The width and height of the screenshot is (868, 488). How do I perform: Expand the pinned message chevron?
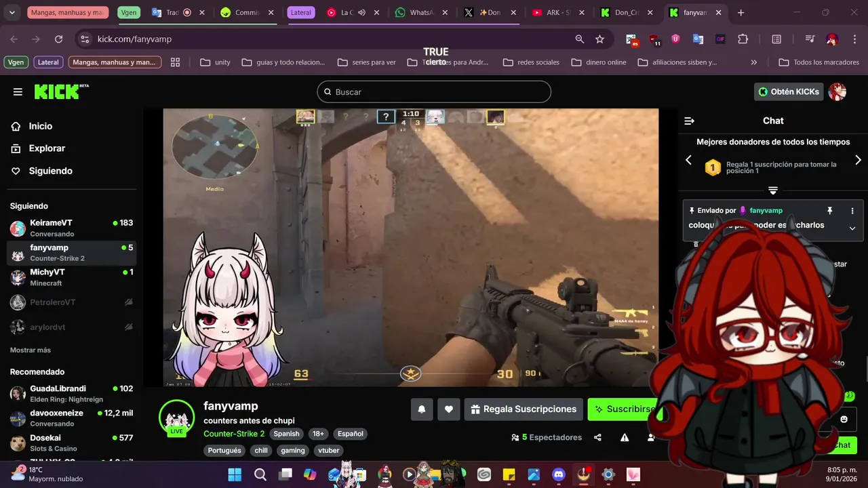(852, 228)
